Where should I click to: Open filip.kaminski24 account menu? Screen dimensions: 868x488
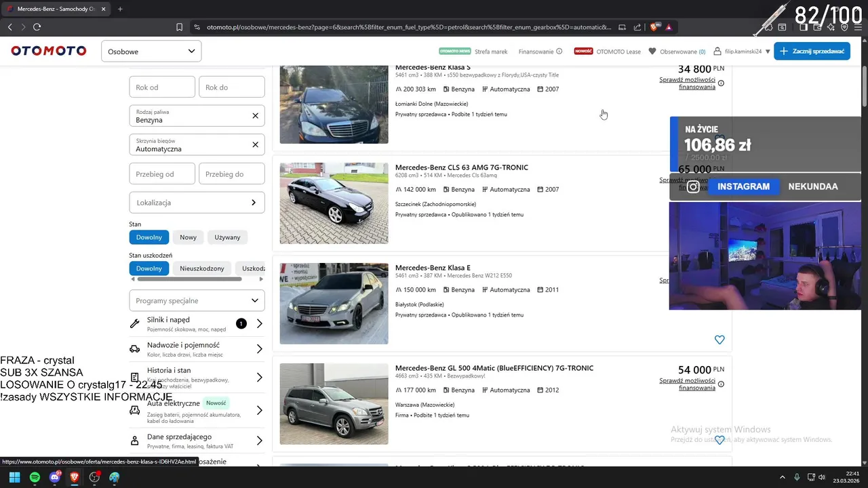pyautogui.click(x=741, y=52)
